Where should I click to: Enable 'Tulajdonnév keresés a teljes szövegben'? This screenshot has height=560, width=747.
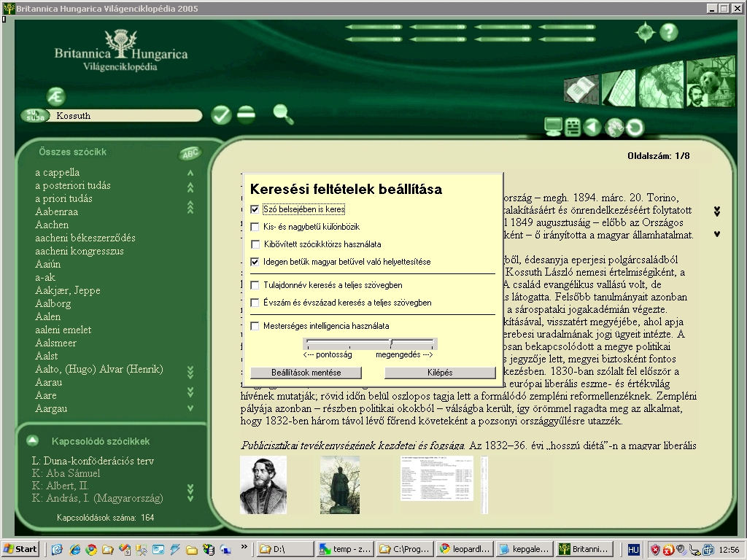[x=255, y=285]
